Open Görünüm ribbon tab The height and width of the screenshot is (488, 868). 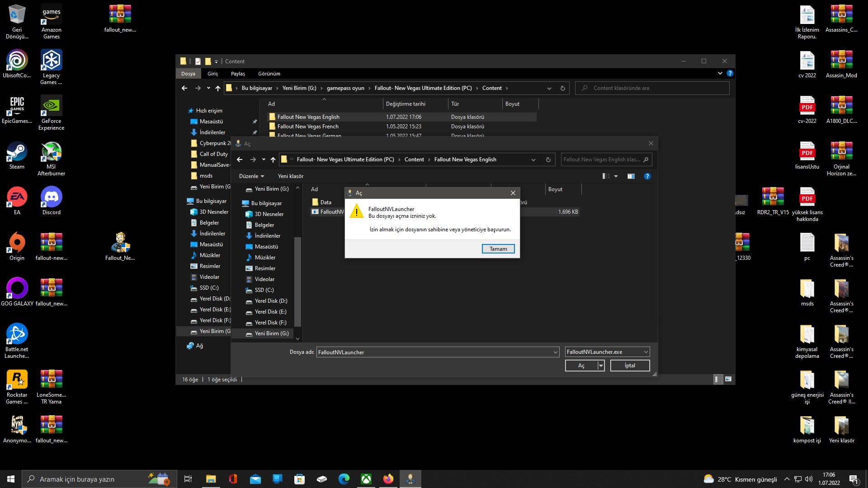[269, 74]
